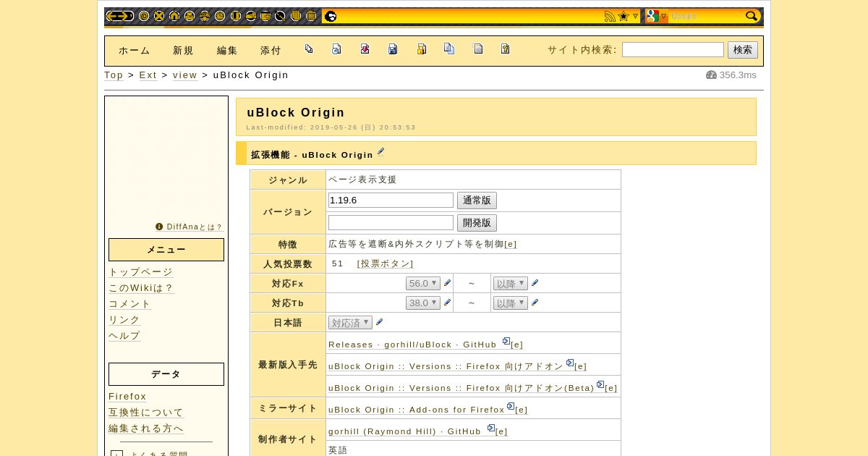Open the 38.0 dropdown in 対応Tb row

click(x=423, y=303)
